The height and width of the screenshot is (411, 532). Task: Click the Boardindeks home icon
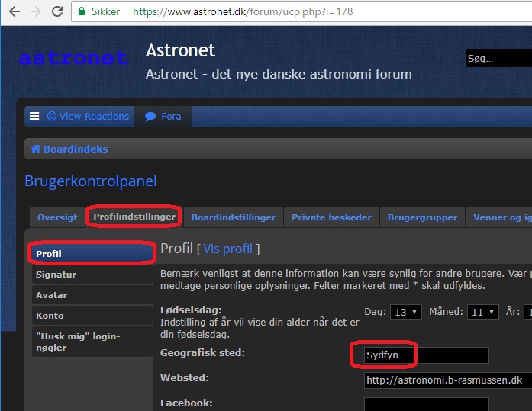pos(36,149)
